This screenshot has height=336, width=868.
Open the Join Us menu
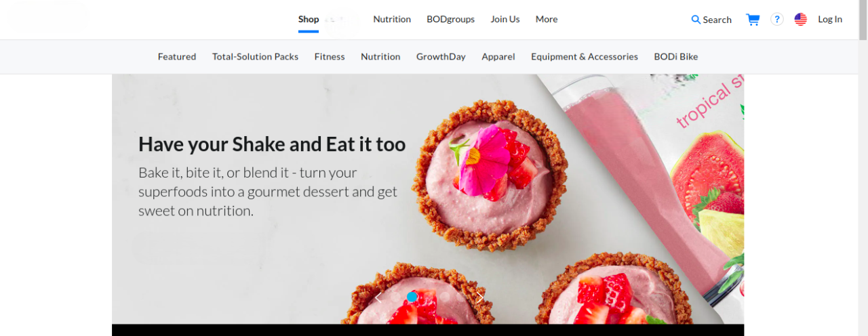[x=505, y=19]
